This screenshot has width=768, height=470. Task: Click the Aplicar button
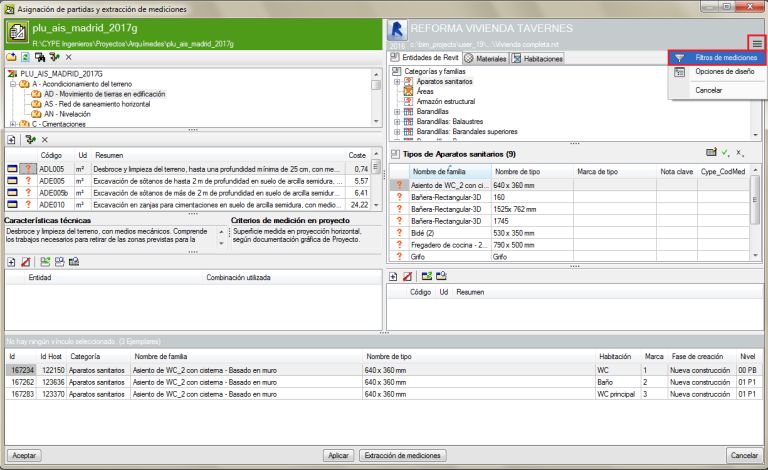pos(338,455)
